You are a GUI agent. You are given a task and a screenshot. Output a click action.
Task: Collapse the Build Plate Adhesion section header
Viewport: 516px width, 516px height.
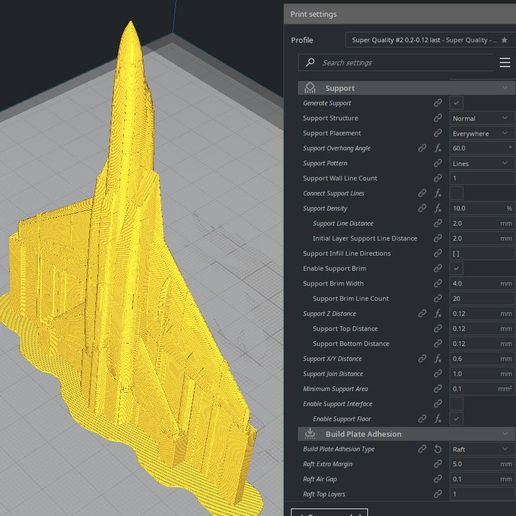[x=406, y=434]
